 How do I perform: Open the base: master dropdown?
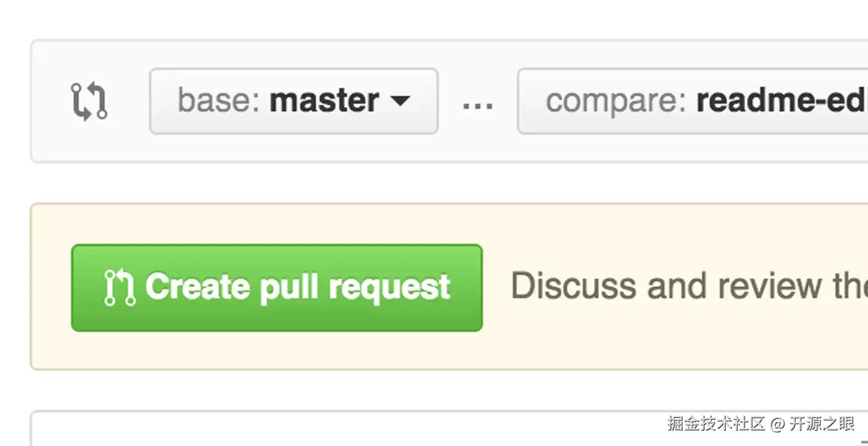pos(293,102)
